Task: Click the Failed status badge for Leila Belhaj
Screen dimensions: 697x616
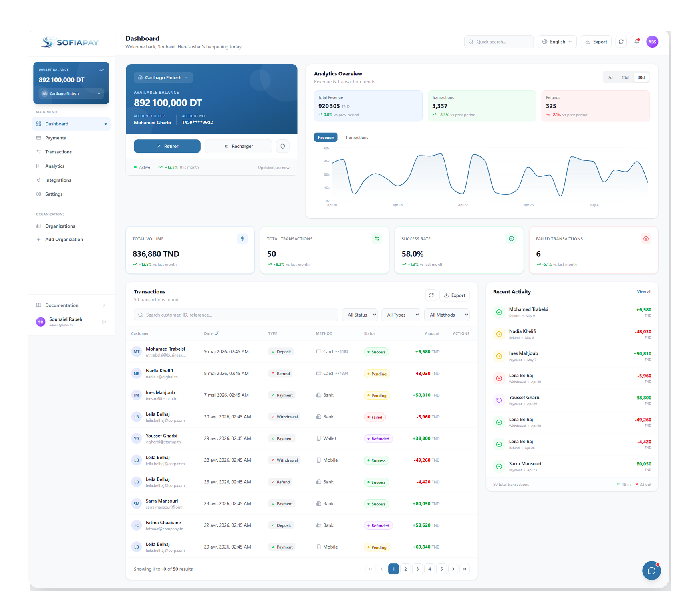Action: pyautogui.click(x=375, y=417)
